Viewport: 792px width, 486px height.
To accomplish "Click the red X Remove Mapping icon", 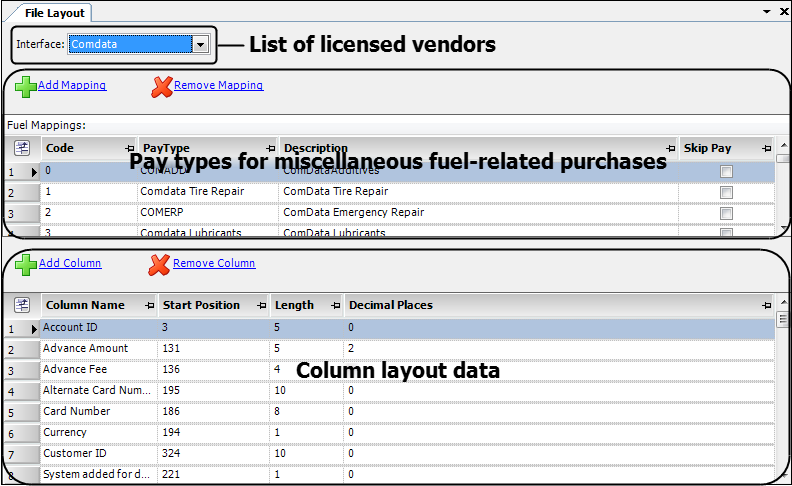I will tap(162, 87).
